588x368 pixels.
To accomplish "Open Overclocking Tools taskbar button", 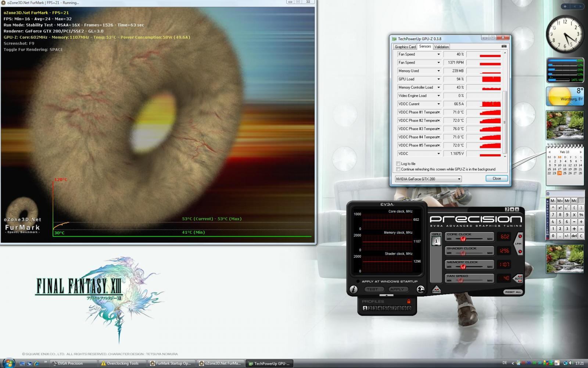I will [x=122, y=363].
